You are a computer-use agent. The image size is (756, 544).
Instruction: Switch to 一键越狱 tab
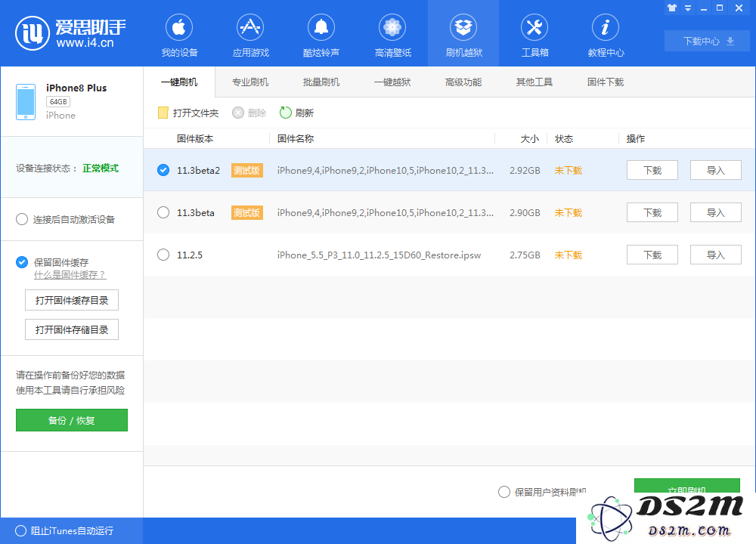point(392,82)
